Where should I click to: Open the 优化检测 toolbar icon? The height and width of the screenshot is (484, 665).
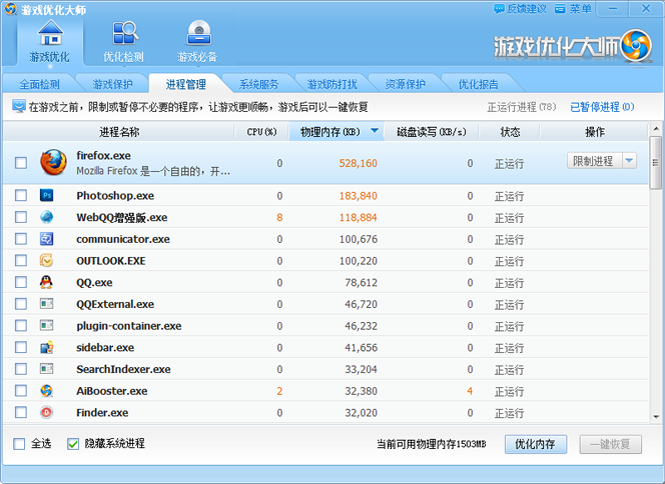point(124,35)
